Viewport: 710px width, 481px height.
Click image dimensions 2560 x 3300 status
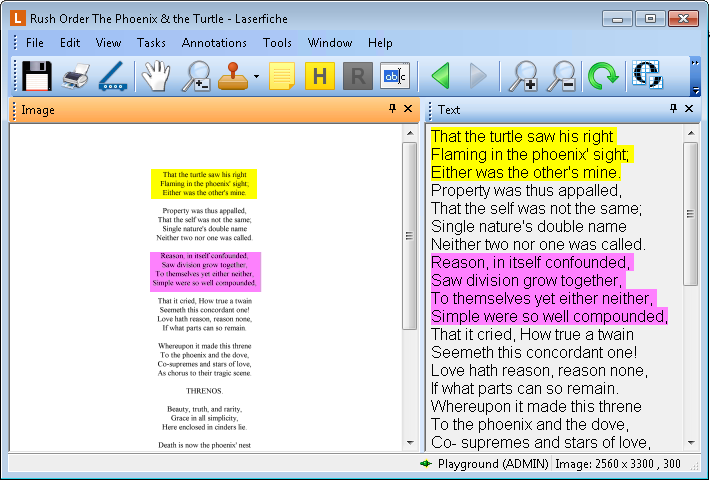pyautogui.click(x=618, y=464)
